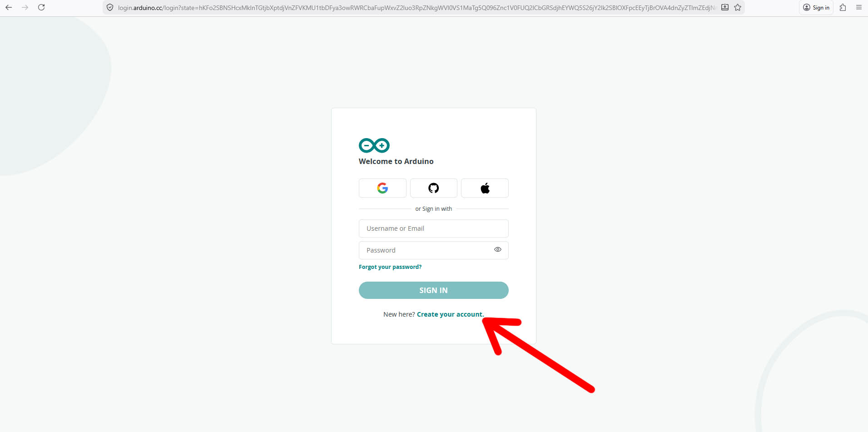Bookmark this page with the star icon

pyautogui.click(x=738, y=8)
